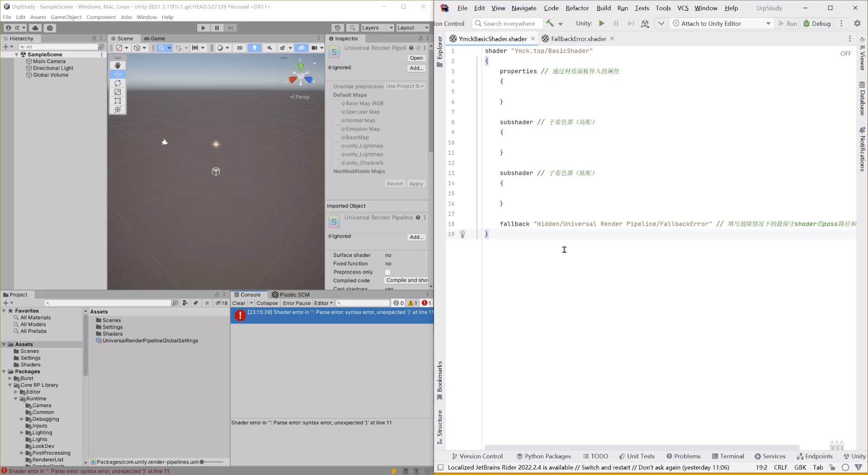Select the Move tool in the Scene view
Image resolution: width=868 pixels, height=475 pixels.
coord(118,74)
